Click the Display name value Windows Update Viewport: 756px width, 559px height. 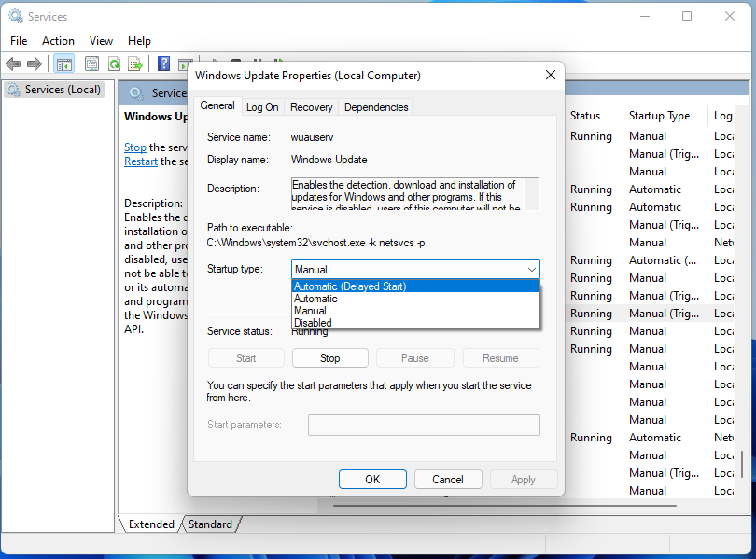[329, 160]
